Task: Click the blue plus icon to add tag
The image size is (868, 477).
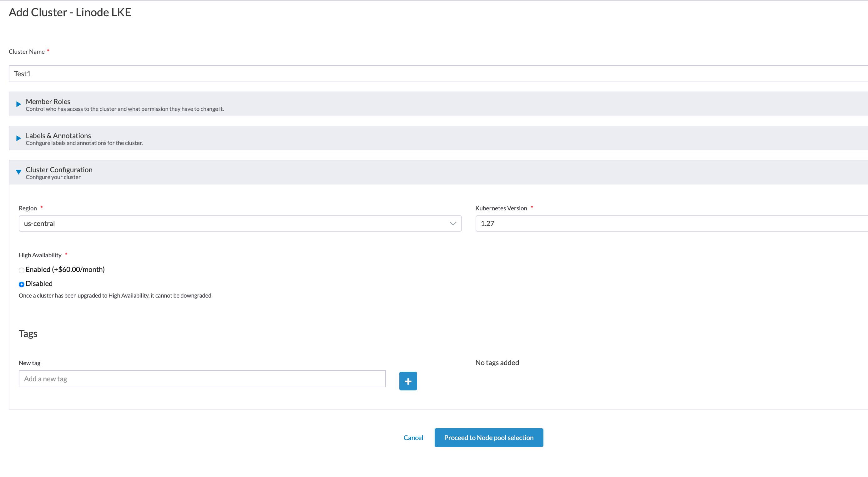Action: (408, 381)
